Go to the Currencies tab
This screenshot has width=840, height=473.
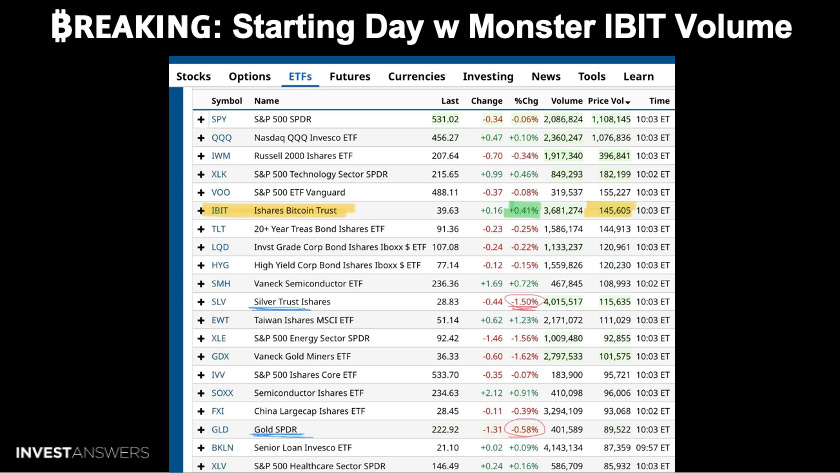416,76
